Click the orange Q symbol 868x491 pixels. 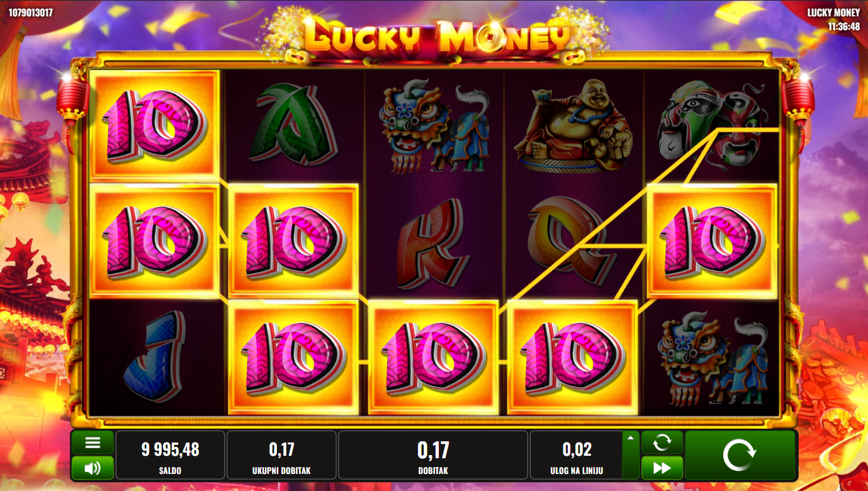[573, 241]
